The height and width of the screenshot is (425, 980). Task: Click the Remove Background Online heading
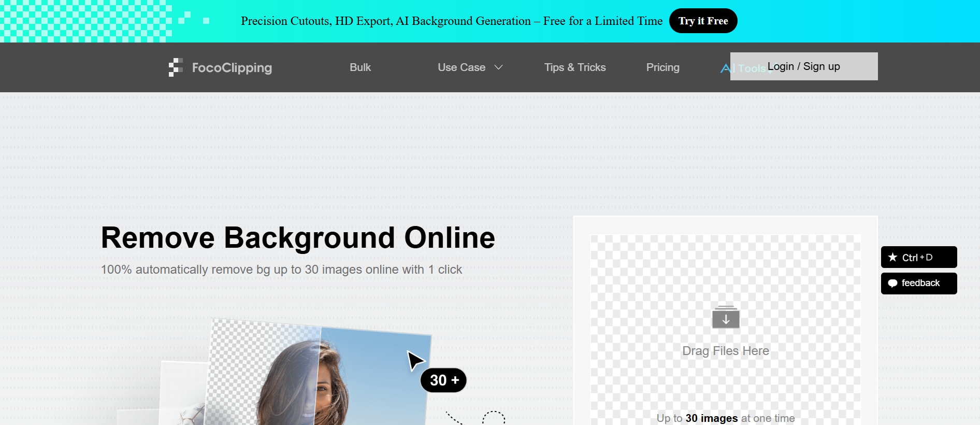[x=298, y=238]
